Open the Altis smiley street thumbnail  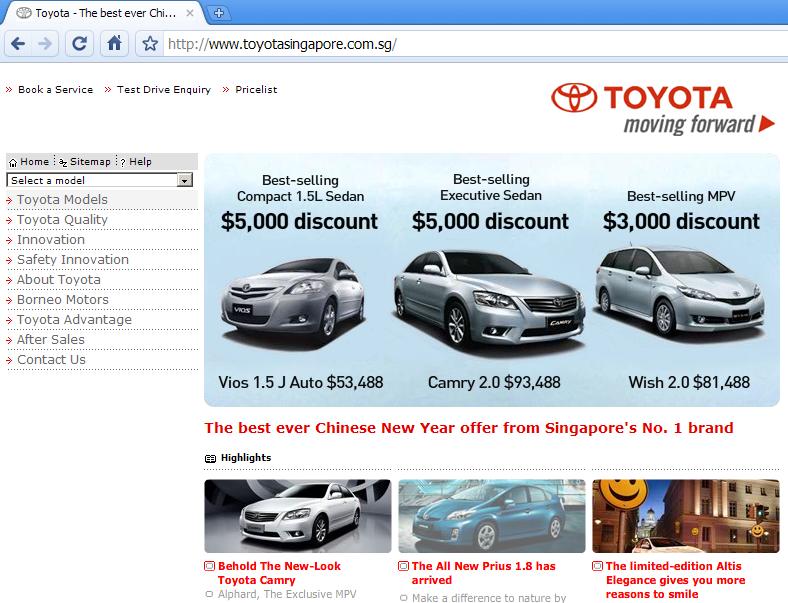[x=685, y=516]
